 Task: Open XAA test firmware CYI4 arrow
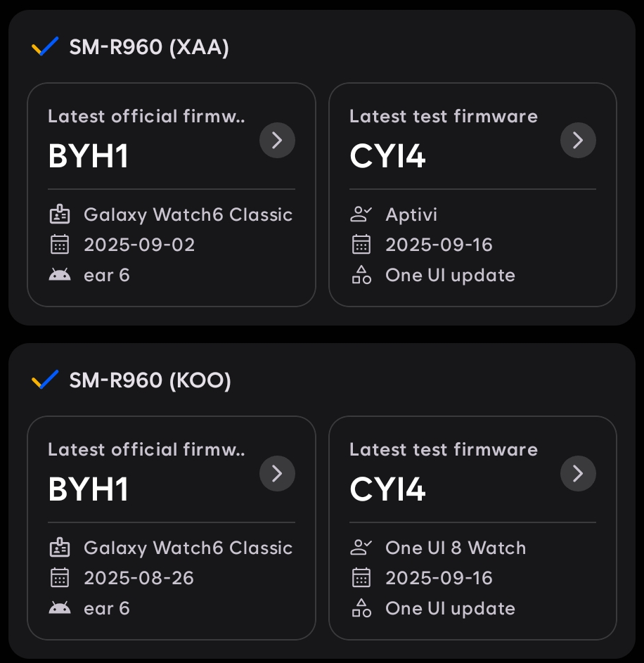(x=578, y=141)
